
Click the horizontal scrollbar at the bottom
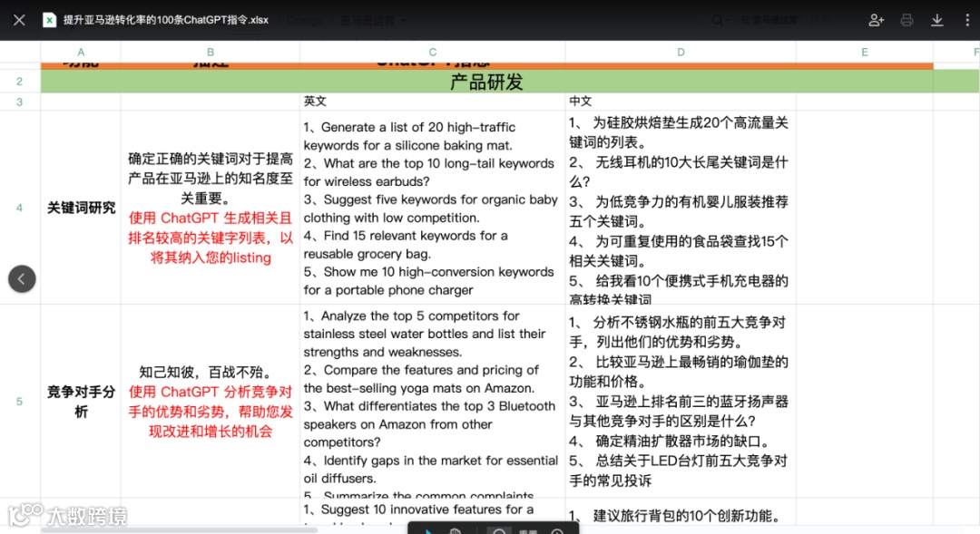point(180,530)
